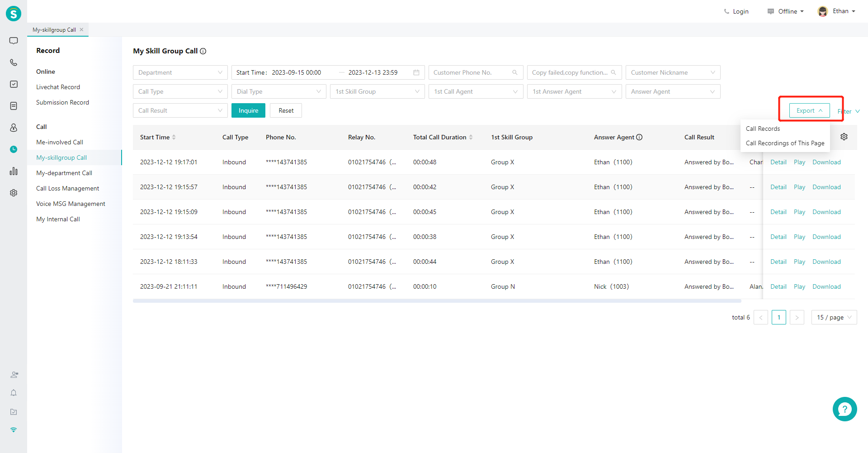
Task: Open the document list icon in sidebar
Action: click(x=14, y=106)
